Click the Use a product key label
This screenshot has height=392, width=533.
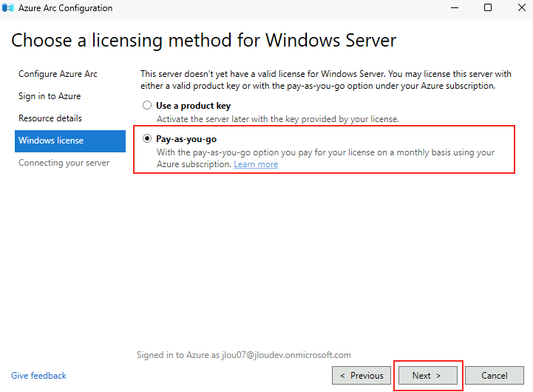point(193,106)
